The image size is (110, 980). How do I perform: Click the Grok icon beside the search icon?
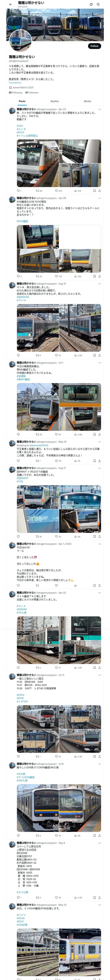click(91, 4)
